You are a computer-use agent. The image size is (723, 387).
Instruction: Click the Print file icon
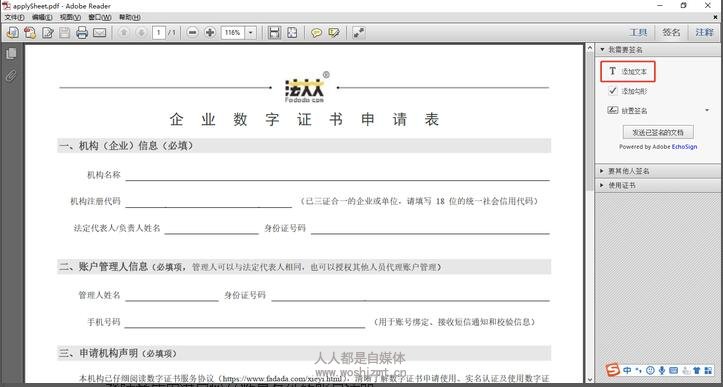(82, 33)
